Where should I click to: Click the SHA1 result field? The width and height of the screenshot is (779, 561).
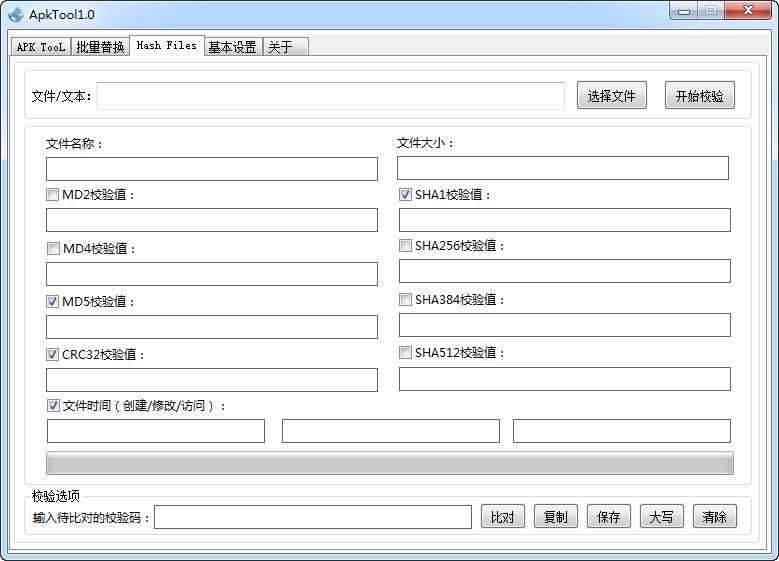click(x=565, y=220)
